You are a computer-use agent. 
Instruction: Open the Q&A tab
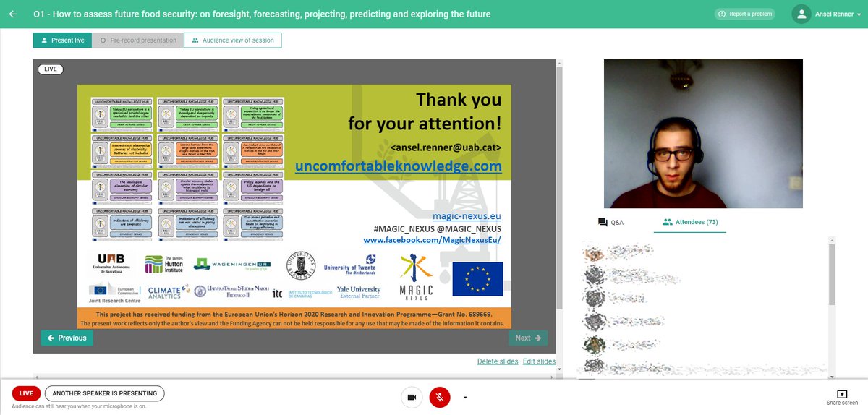pyautogui.click(x=611, y=223)
